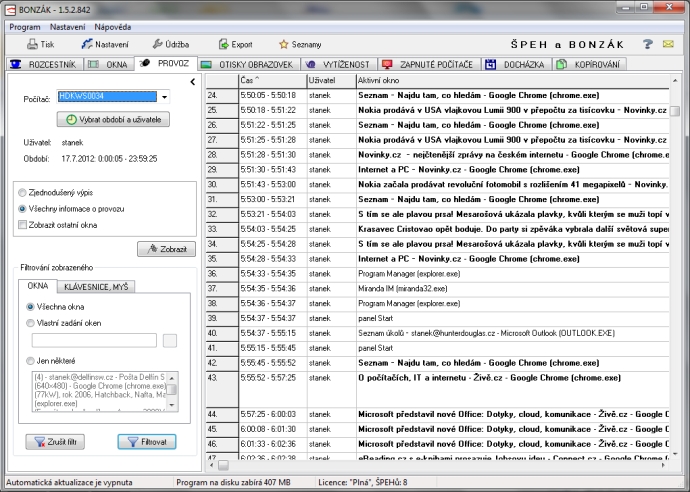Click horizontal scrollbar right arrow

click(664, 465)
